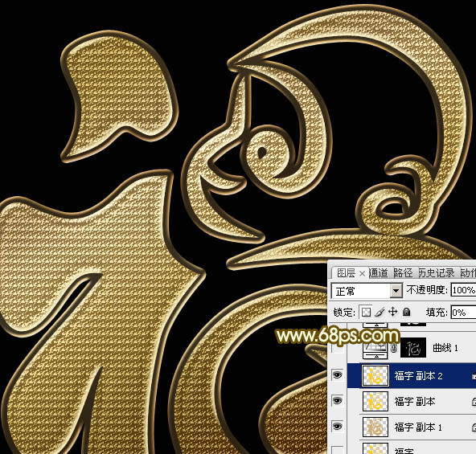The height and width of the screenshot is (454, 476).
Task: Switch to the 通道 tab
Action: (x=379, y=273)
